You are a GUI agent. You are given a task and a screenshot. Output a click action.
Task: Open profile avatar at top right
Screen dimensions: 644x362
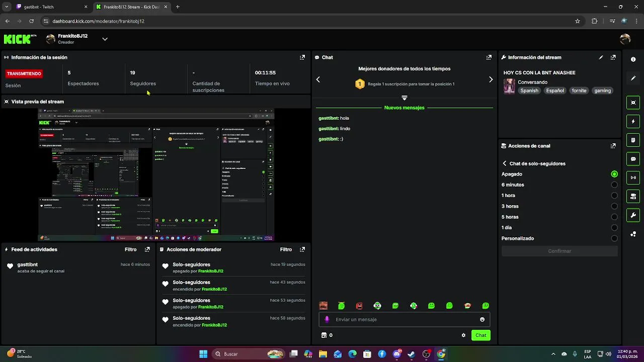point(625,39)
